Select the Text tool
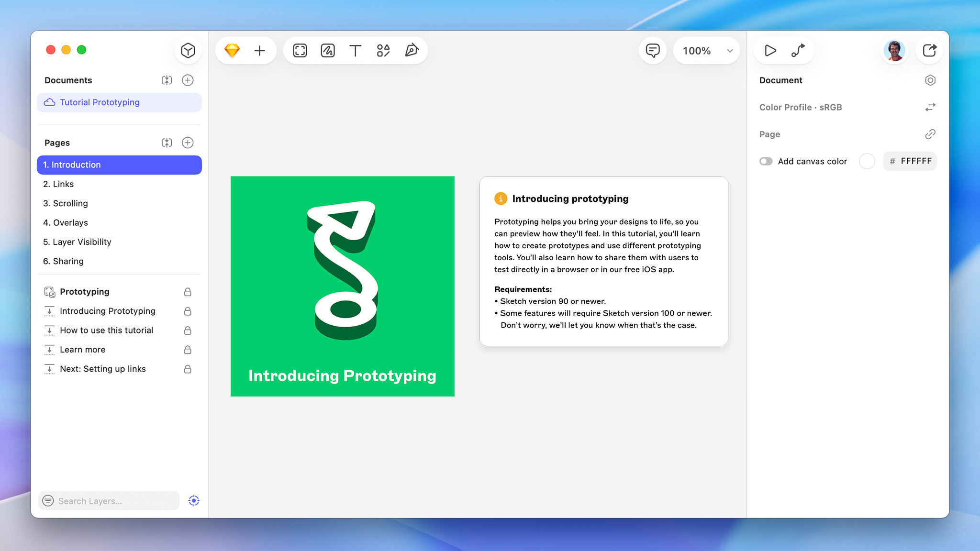980x551 pixels. pos(355,51)
